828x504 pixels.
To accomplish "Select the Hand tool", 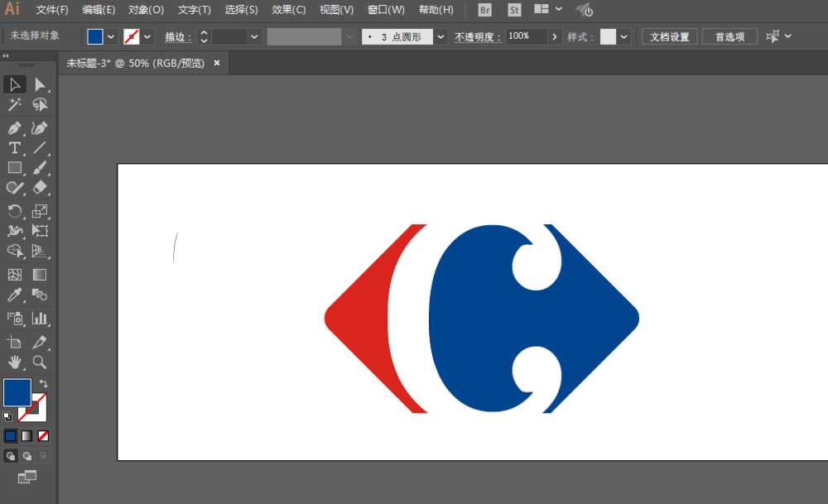I will point(14,362).
